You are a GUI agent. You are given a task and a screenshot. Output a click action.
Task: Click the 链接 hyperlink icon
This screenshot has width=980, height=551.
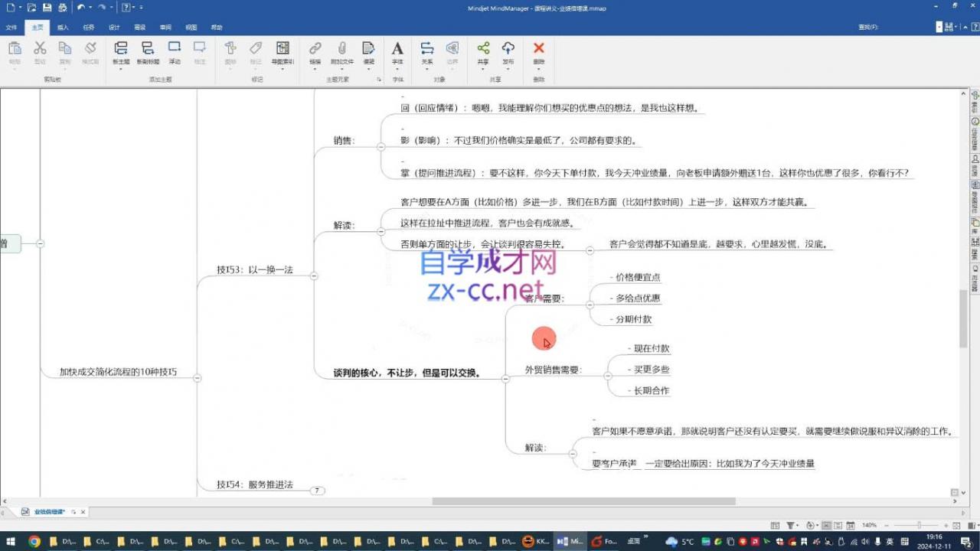click(315, 50)
